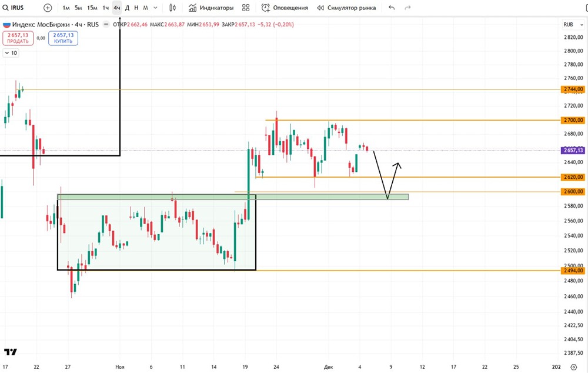Open symbol search for IRUS
The height and width of the screenshot is (373, 588).
tap(13, 8)
